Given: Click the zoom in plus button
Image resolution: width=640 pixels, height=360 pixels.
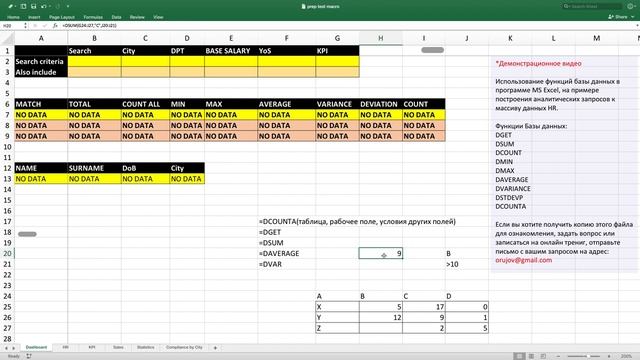Looking at the screenshot, I should coord(609,356).
